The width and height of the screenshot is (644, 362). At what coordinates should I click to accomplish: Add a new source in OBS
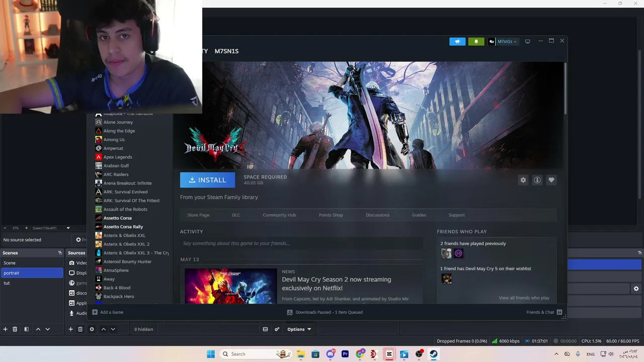[70, 329]
